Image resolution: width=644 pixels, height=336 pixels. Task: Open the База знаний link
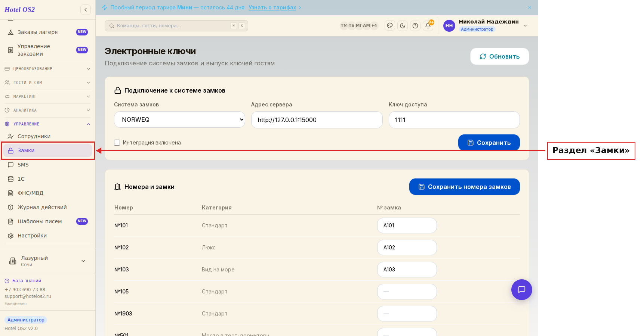tap(27, 281)
